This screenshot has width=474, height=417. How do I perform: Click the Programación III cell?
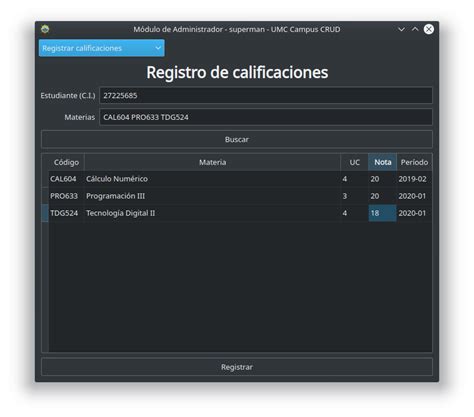212,196
